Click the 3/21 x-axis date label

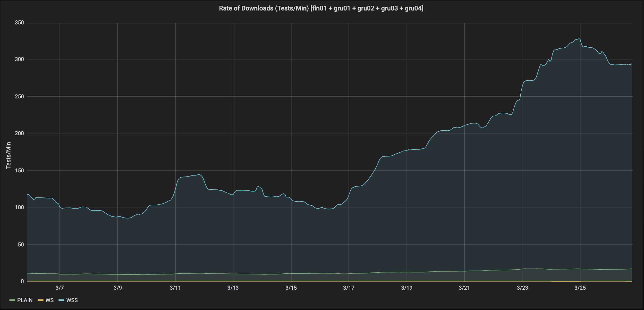pyautogui.click(x=464, y=288)
